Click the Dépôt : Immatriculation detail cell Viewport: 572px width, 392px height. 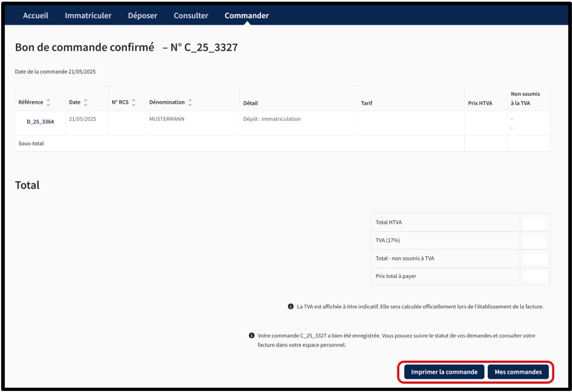[x=272, y=119]
